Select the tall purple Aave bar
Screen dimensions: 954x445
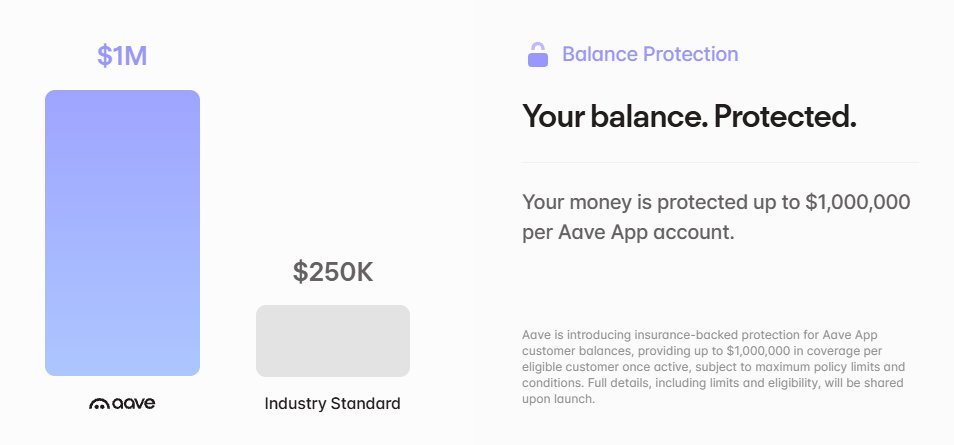[122, 233]
